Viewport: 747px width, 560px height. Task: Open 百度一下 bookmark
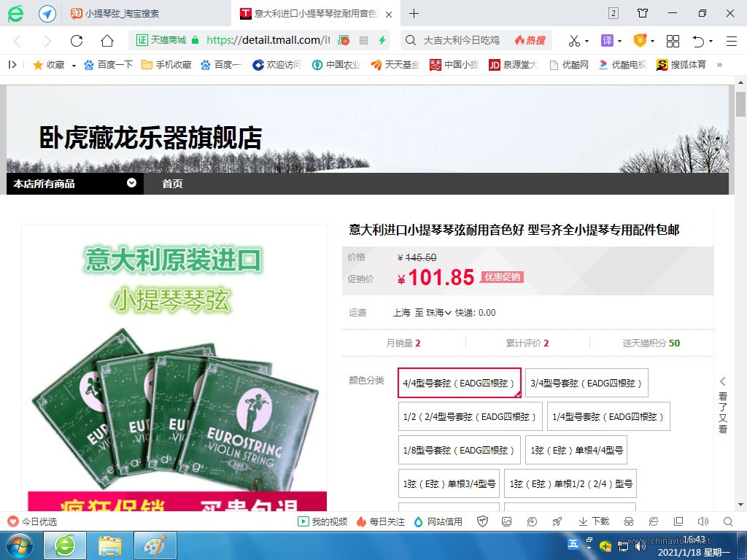pos(108,65)
